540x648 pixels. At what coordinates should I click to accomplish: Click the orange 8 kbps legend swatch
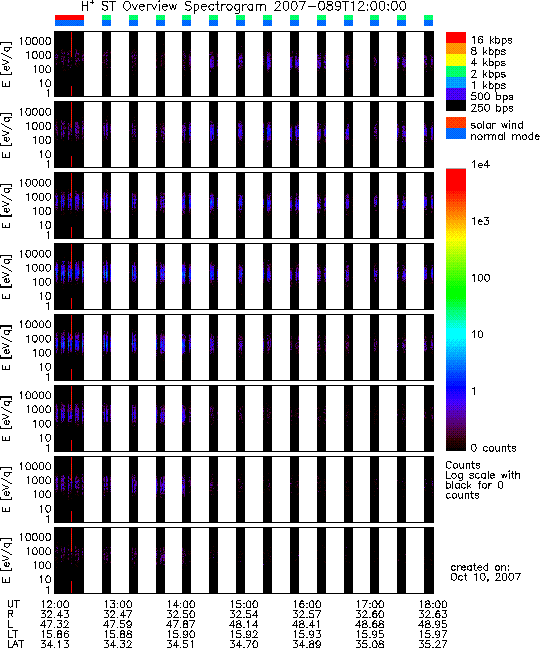click(x=456, y=49)
